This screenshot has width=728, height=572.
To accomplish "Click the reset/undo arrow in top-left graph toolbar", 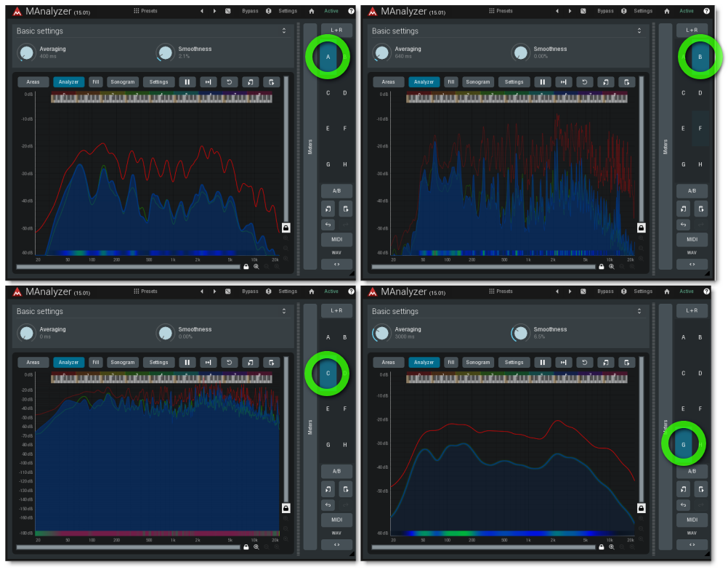I will [x=230, y=81].
